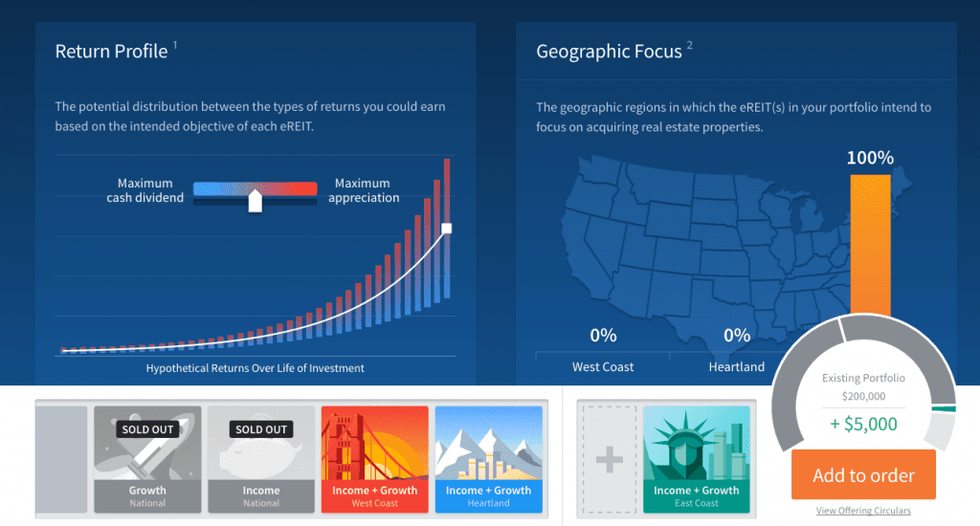Click the Geographic Focus footnote 2
Screen dimensions: 980x526
point(689,44)
